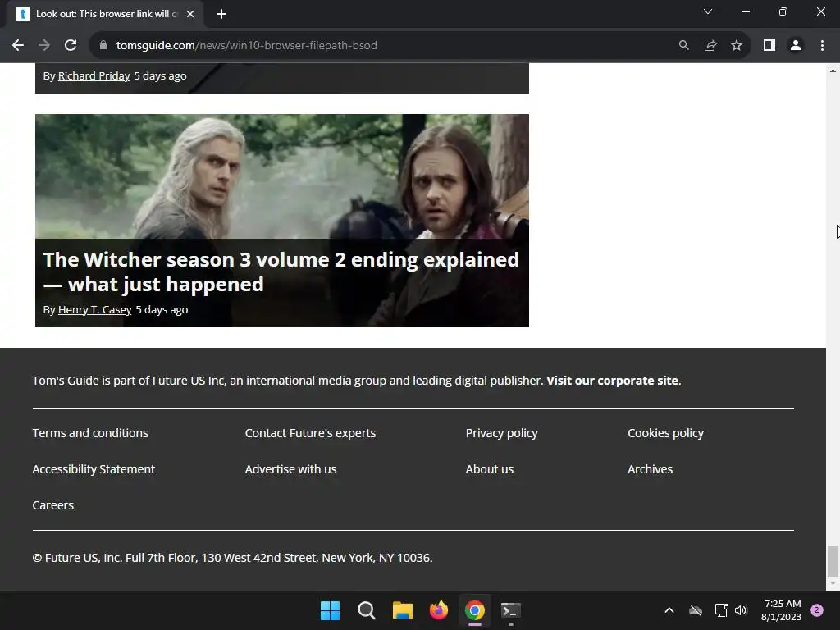The width and height of the screenshot is (840, 630).
Task: Open the Chrome profile menu
Action: click(x=796, y=46)
